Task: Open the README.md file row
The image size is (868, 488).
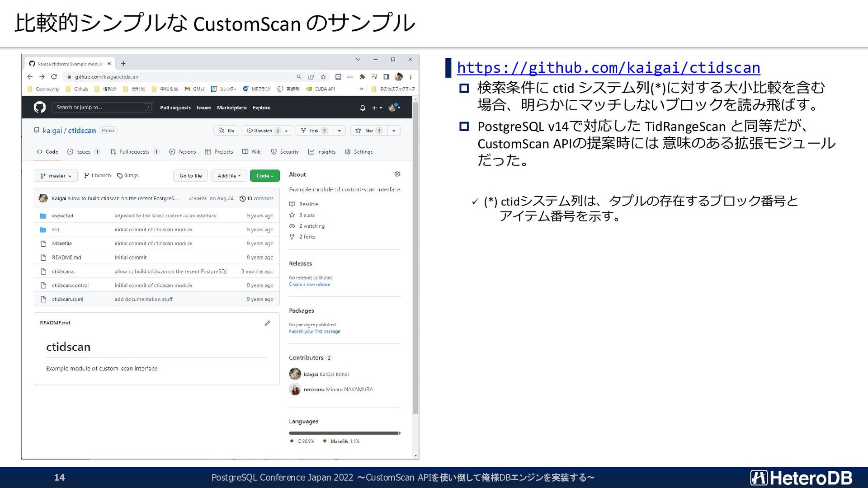Action: (x=156, y=258)
